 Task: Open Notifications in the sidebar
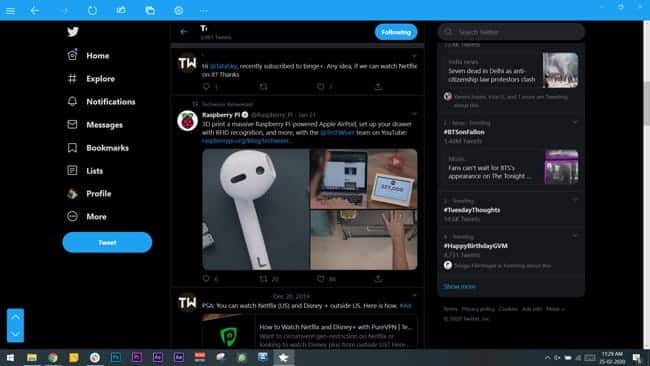(x=111, y=102)
